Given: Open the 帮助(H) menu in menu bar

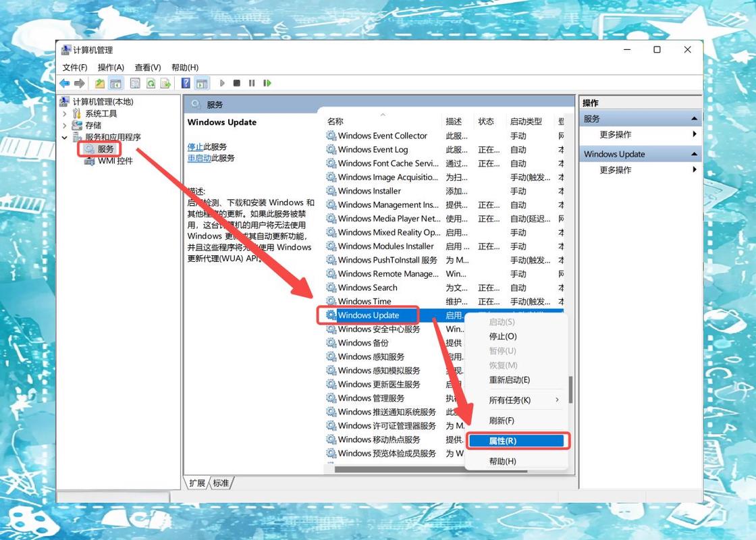Looking at the screenshot, I should tap(185, 67).
